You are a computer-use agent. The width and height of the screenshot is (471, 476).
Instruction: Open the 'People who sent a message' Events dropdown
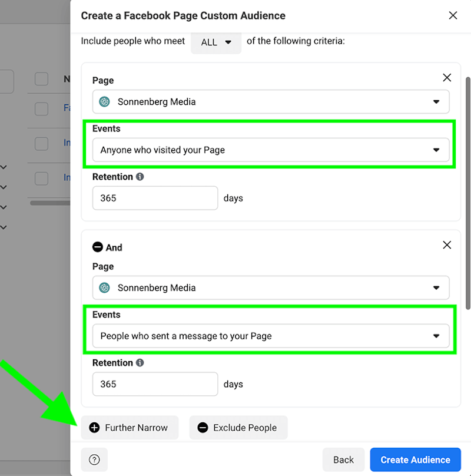[x=271, y=336]
